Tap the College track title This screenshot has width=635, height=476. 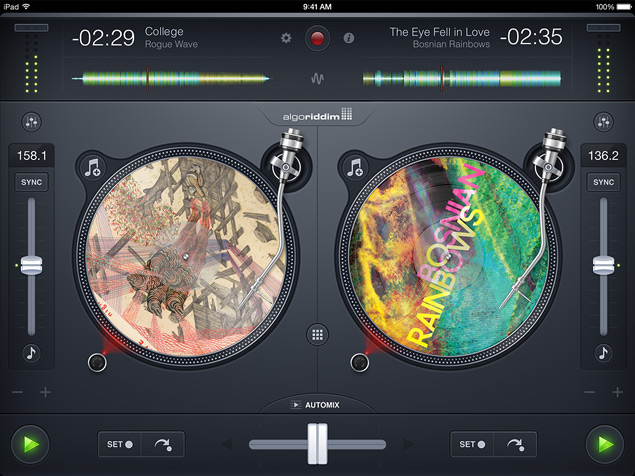164,31
